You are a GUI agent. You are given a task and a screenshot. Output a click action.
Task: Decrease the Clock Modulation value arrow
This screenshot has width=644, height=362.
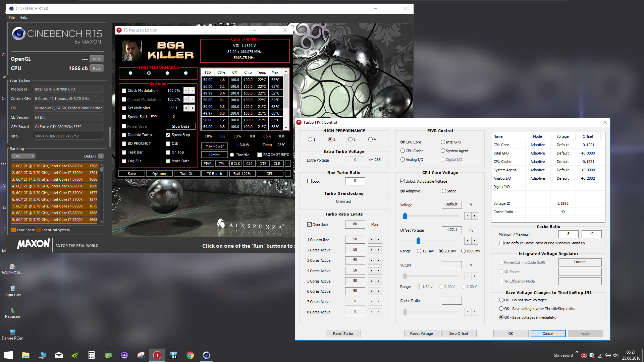[x=186, y=90]
